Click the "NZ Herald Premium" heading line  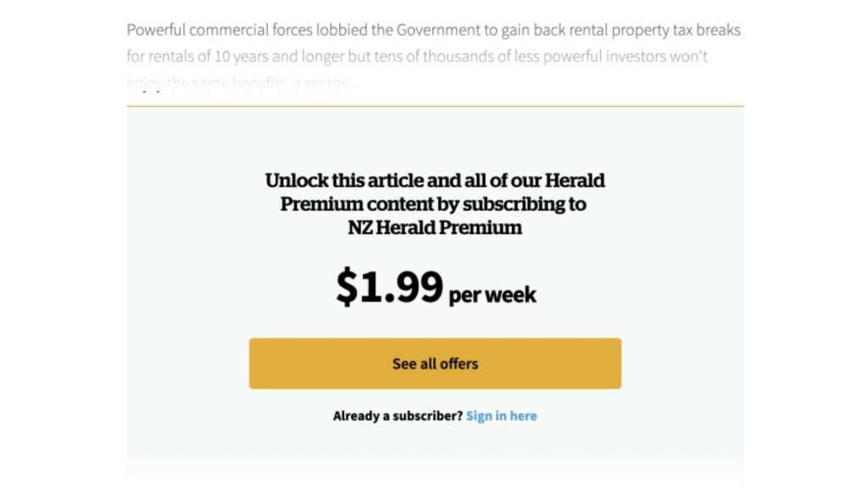tap(435, 228)
